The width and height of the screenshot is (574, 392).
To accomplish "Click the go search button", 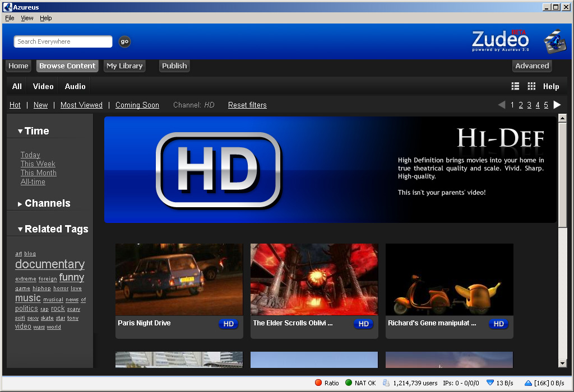I will [x=124, y=41].
